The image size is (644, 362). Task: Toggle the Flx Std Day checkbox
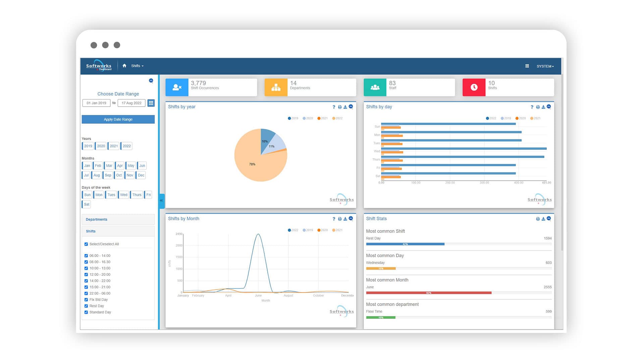86,300
